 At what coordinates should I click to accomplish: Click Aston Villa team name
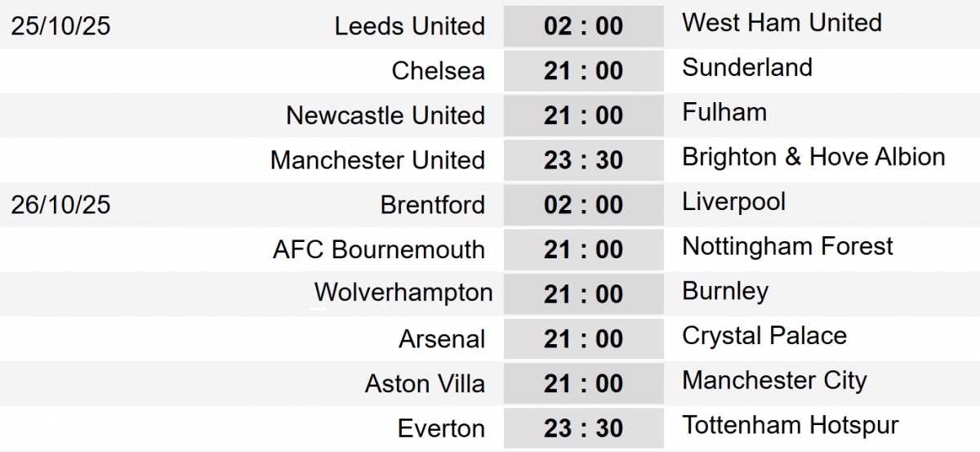coord(425,383)
